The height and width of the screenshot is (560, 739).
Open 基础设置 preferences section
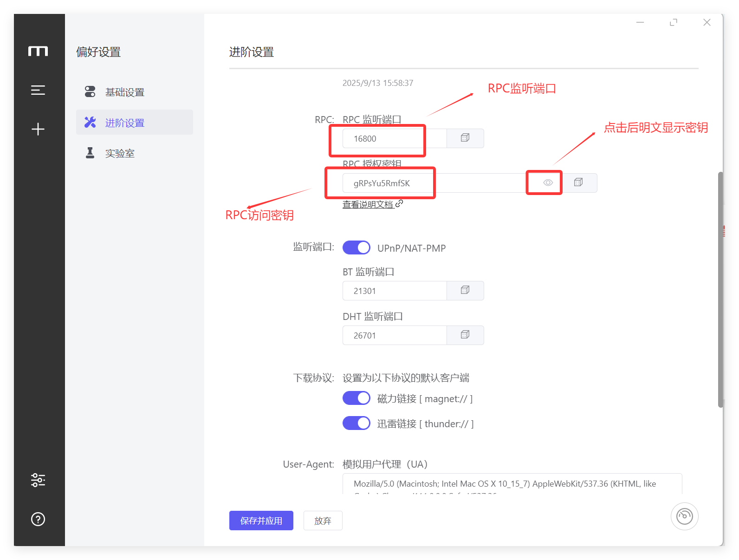(x=124, y=92)
